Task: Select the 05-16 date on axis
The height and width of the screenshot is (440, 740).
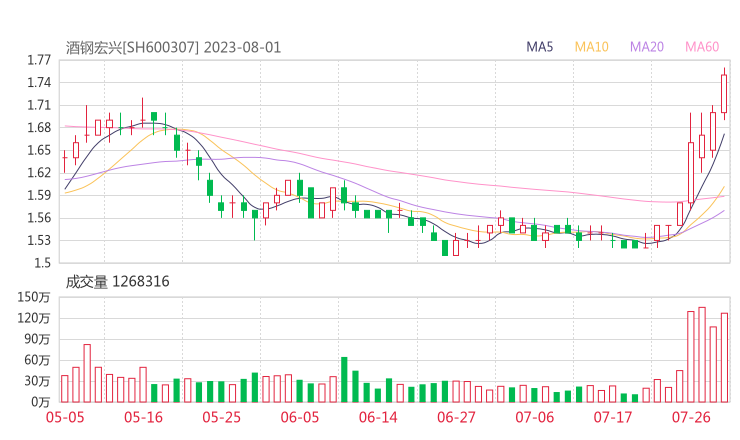Action: 144,417
